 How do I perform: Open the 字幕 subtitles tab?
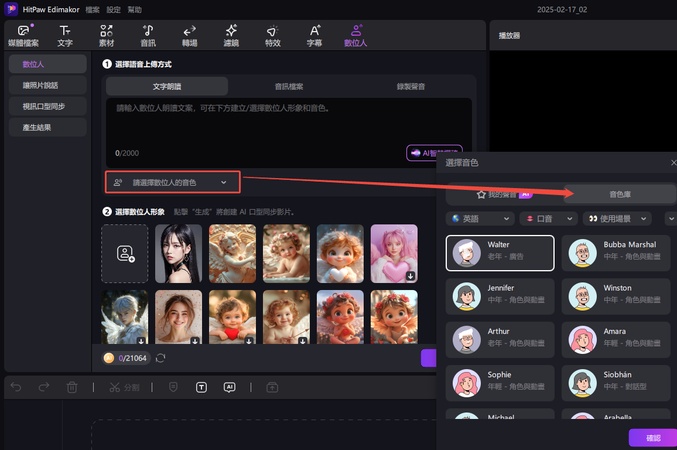pyautogui.click(x=314, y=36)
